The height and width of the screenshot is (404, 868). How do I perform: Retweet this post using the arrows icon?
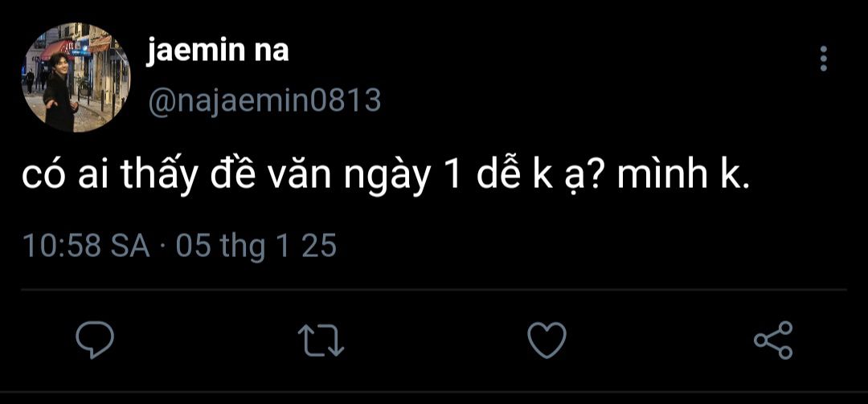point(321,340)
